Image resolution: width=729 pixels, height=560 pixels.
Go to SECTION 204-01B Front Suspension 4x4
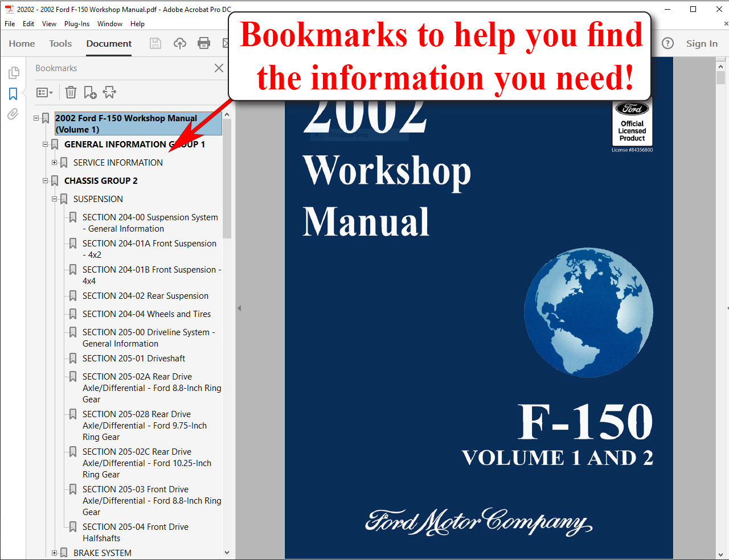coord(152,275)
